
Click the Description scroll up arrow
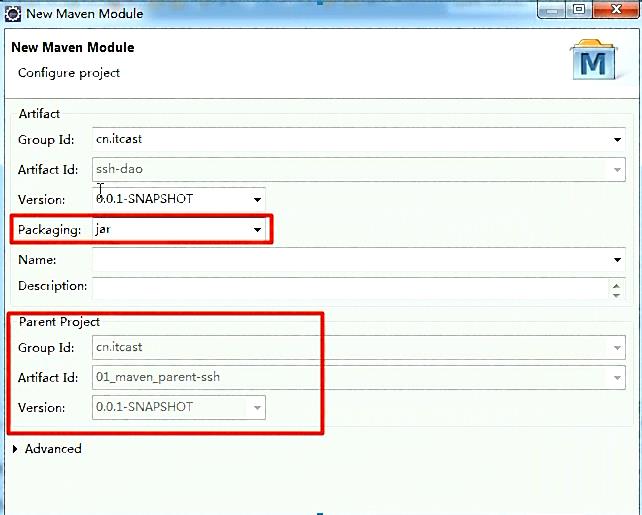pos(617,285)
